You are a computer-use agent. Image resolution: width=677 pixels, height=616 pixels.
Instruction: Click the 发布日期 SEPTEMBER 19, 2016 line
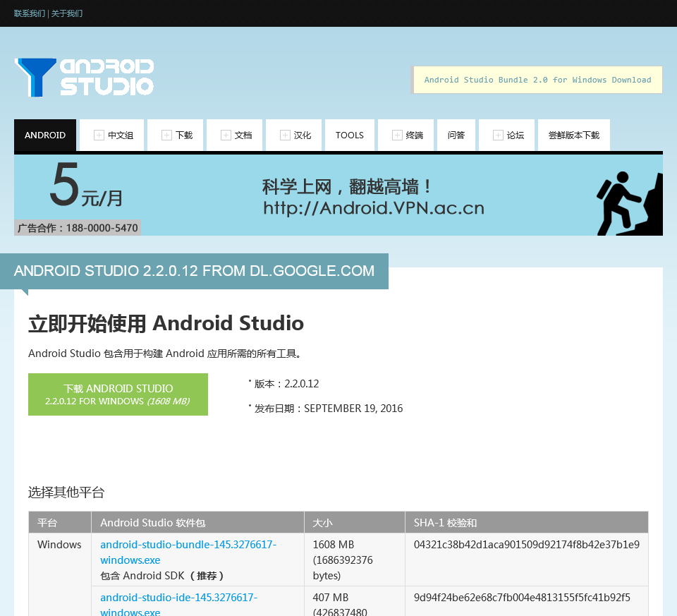(328, 409)
